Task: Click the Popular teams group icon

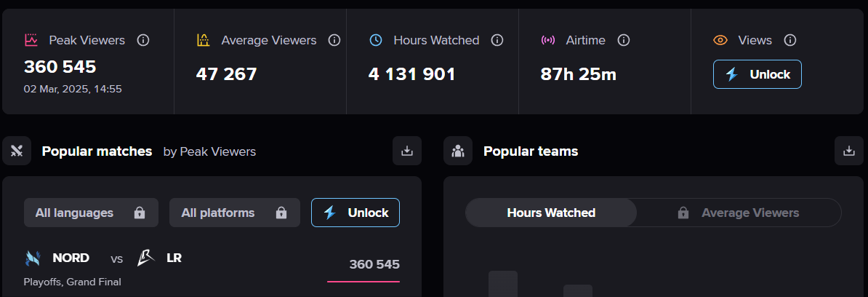Action: pos(458,151)
